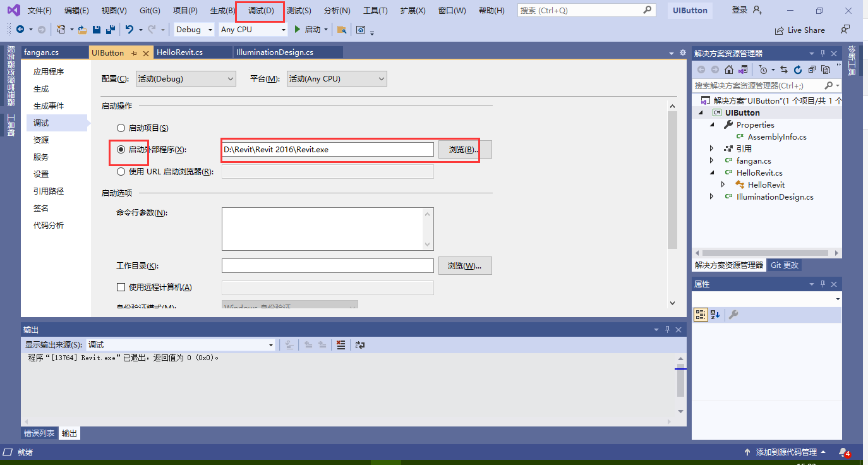Click collapse all icon in Solution Explorer

point(812,69)
